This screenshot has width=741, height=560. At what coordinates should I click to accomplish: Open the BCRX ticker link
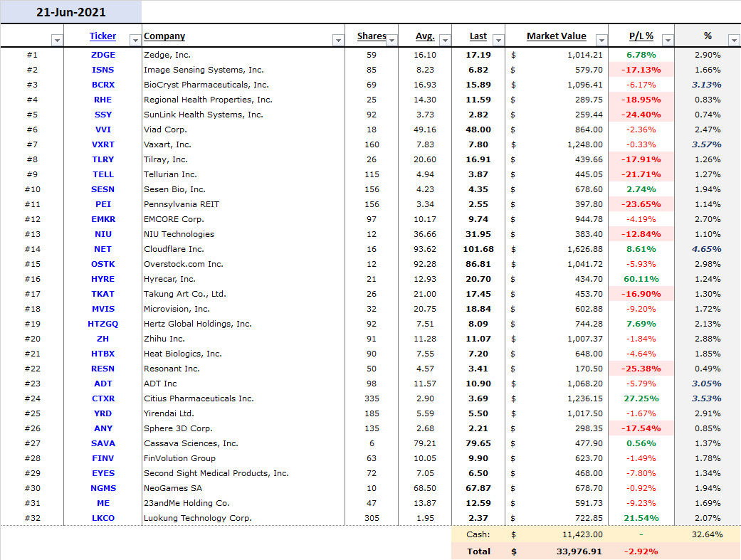coord(103,85)
